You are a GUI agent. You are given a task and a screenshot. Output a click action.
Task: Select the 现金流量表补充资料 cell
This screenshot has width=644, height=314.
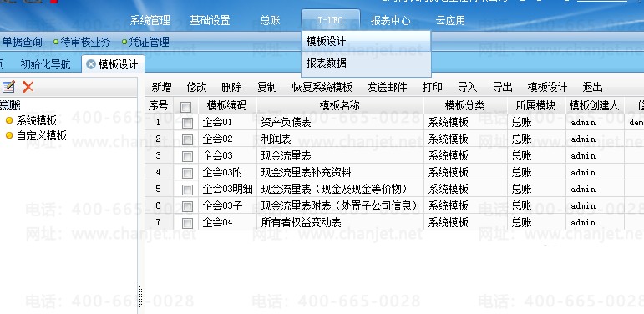pos(340,172)
